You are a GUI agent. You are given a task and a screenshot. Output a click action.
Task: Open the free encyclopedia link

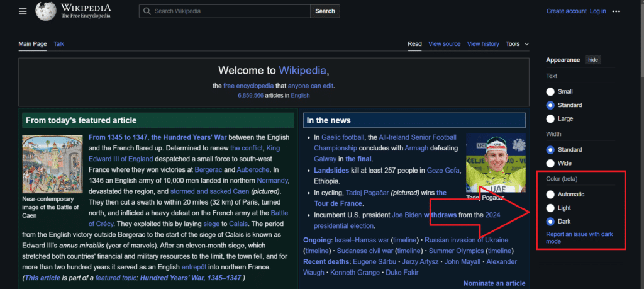(248, 86)
